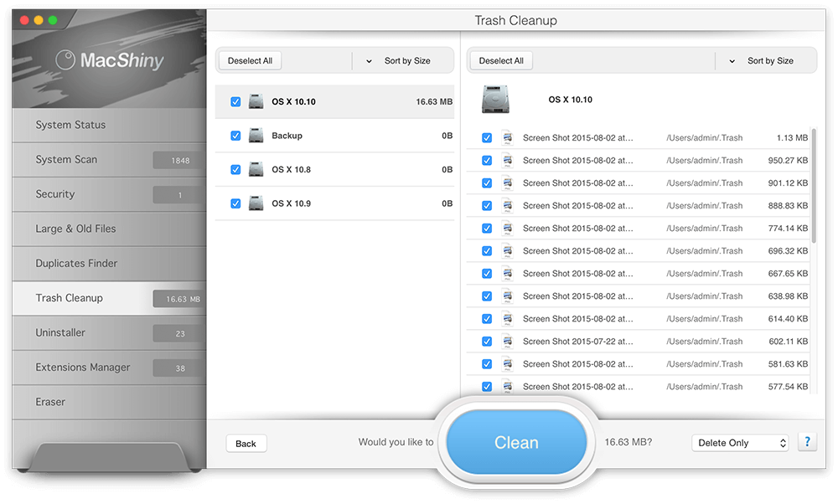
Task: Open the Delete Only dropdown
Action: tap(740, 443)
